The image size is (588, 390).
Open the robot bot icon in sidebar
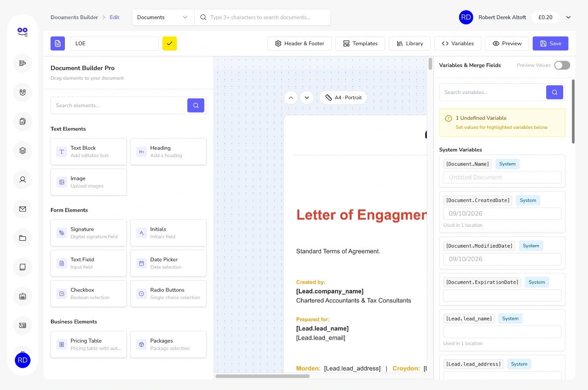coord(23,296)
